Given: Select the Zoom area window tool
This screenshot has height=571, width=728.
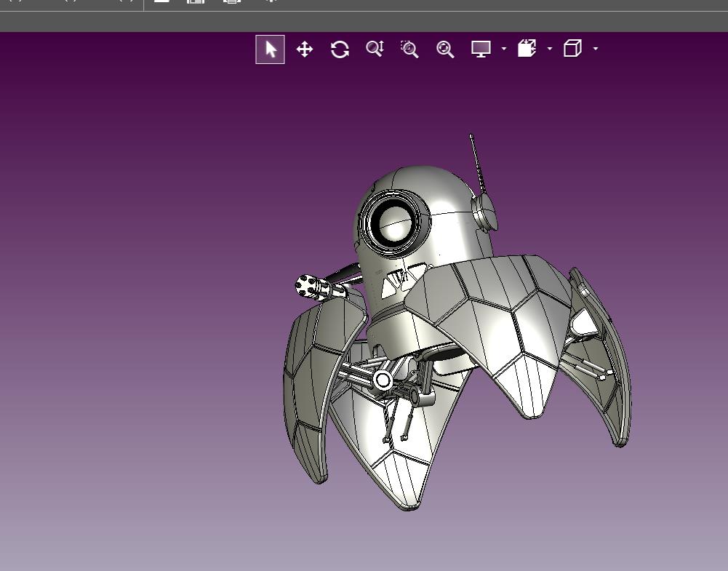Looking at the screenshot, I should [x=409, y=49].
